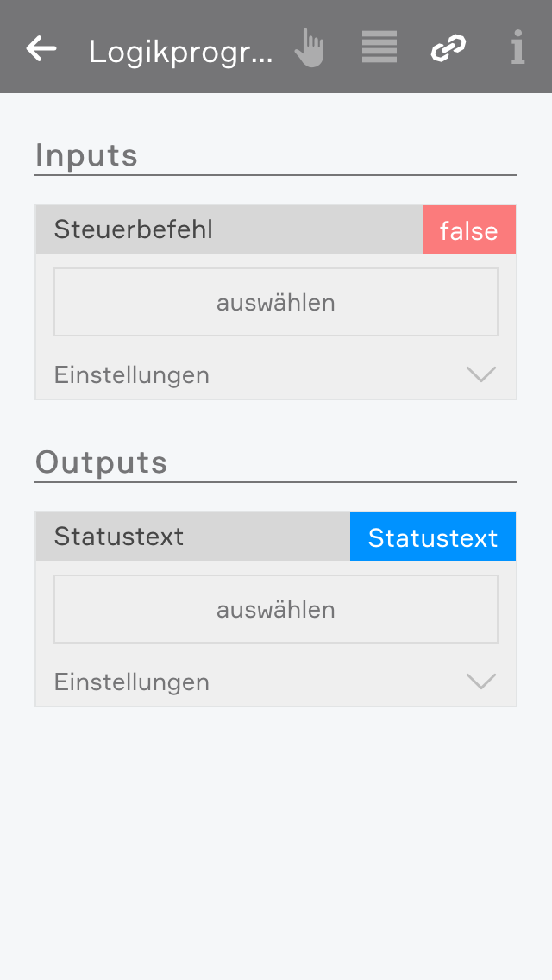Tap the pointing hand icon in header
This screenshot has width=552, height=980.
click(309, 48)
